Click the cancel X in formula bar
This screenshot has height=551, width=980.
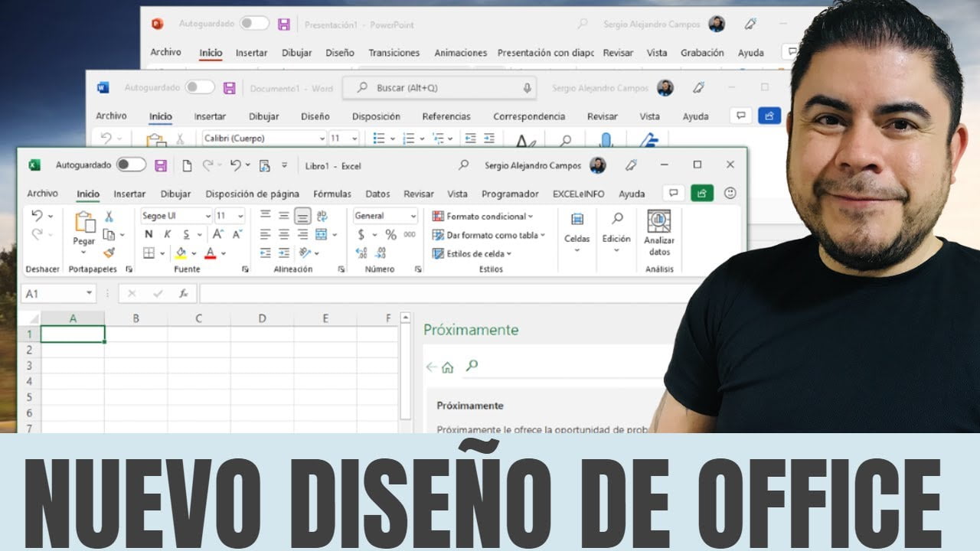click(132, 293)
